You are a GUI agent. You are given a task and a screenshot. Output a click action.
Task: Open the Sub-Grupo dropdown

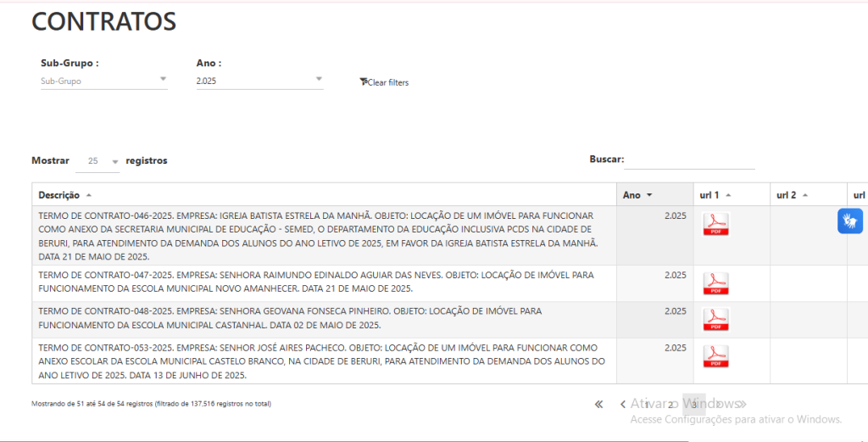click(x=103, y=81)
